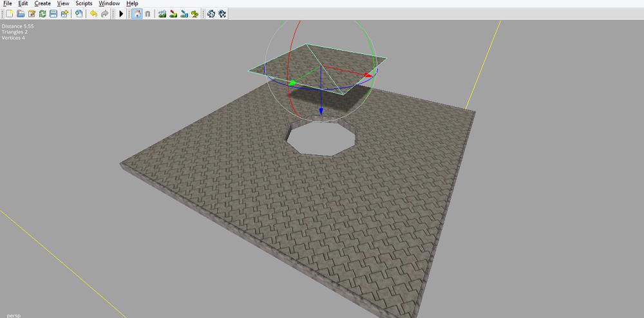Open the Create menu
Screen dimensions: 644x318
pyautogui.click(x=43, y=3)
